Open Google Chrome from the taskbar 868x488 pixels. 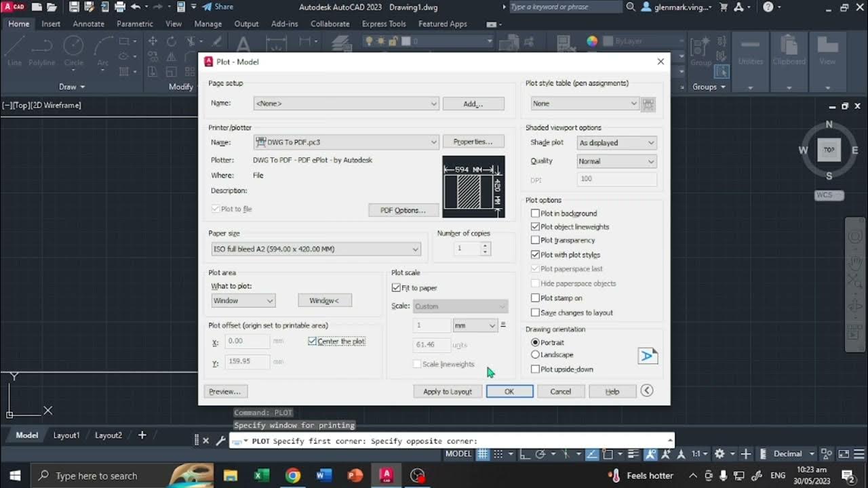[x=292, y=475]
